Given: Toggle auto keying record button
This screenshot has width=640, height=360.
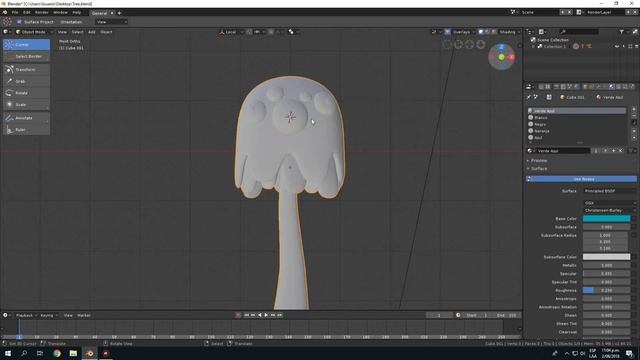Looking at the screenshot, I should pos(238,316).
